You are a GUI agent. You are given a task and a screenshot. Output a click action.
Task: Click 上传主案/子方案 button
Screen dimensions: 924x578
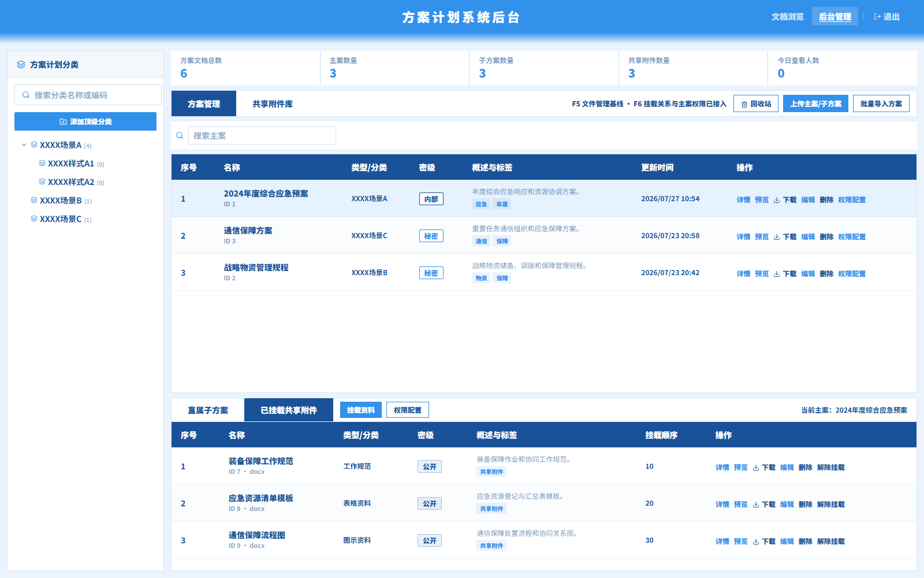click(x=815, y=103)
